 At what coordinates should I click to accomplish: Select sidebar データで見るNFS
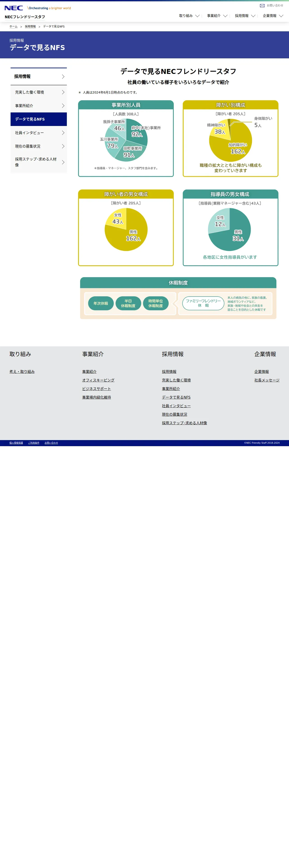39,119
